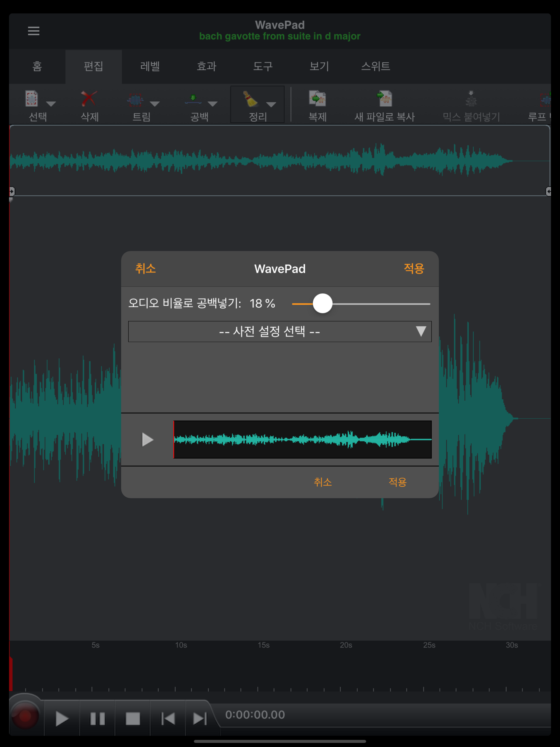Adjust the 오디오 비율로 공백넣기 slider
The height and width of the screenshot is (747, 560).
(x=323, y=304)
